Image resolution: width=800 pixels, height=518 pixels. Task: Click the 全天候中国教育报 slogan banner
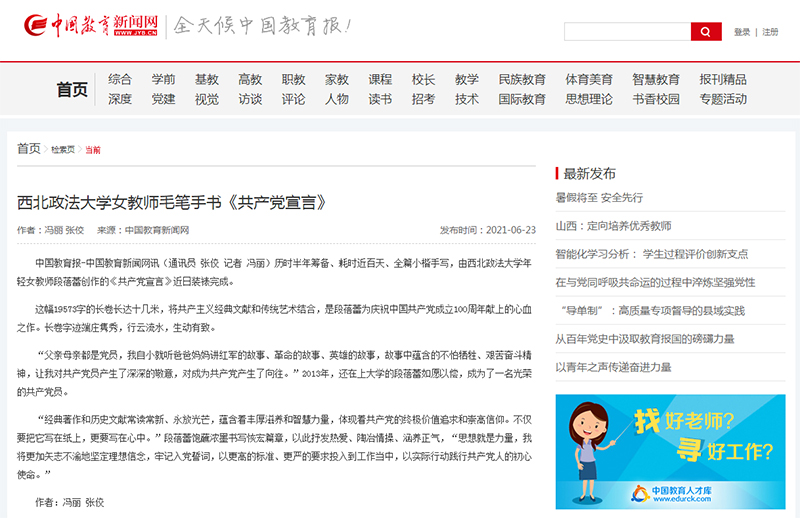click(x=263, y=25)
